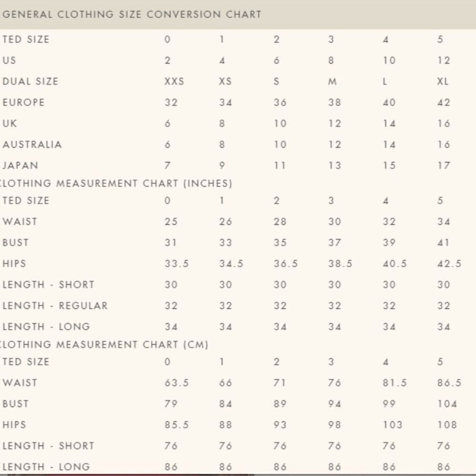Select Europe size 42 value
Viewport: 476px width, 476px height.
pos(443,102)
